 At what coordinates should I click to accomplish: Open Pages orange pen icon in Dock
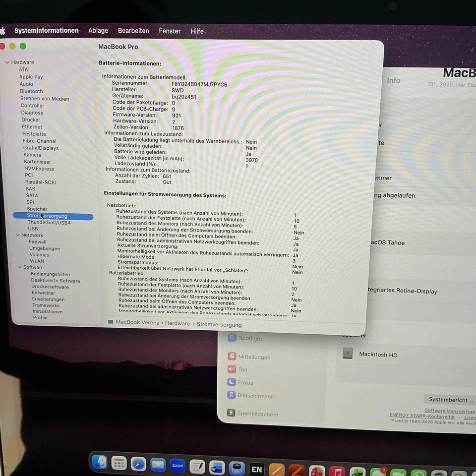[x=277, y=470]
